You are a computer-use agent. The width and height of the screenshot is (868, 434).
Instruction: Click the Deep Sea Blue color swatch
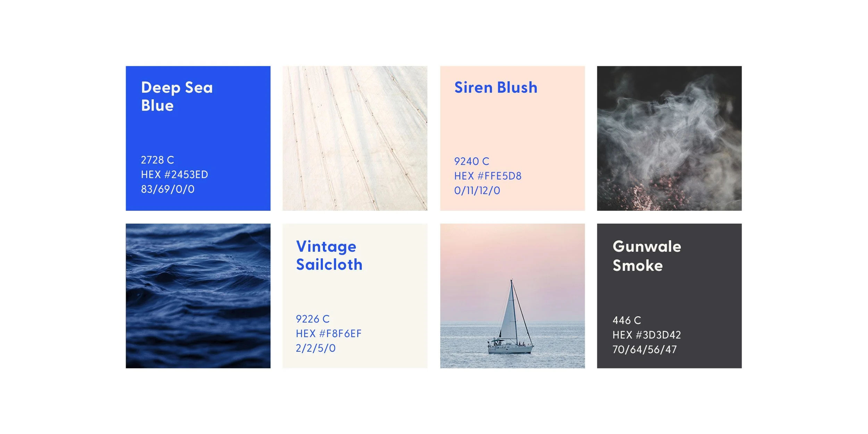click(x=198, y=138)
